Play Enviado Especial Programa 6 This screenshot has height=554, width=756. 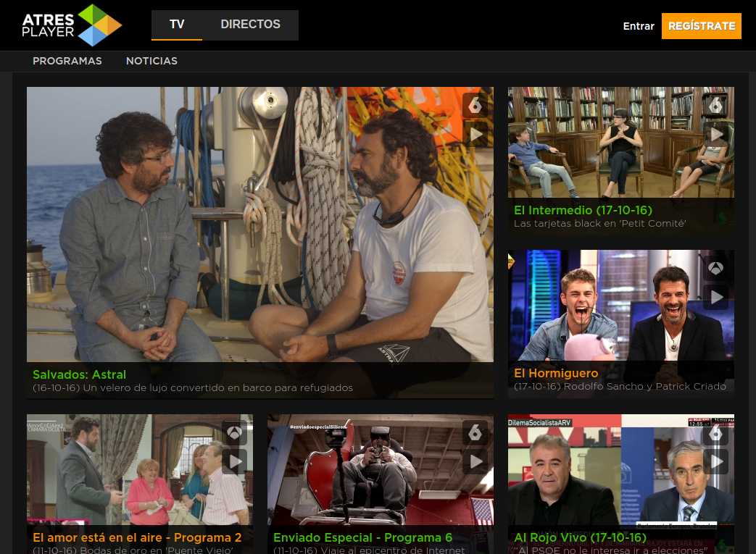coord(476,461)
